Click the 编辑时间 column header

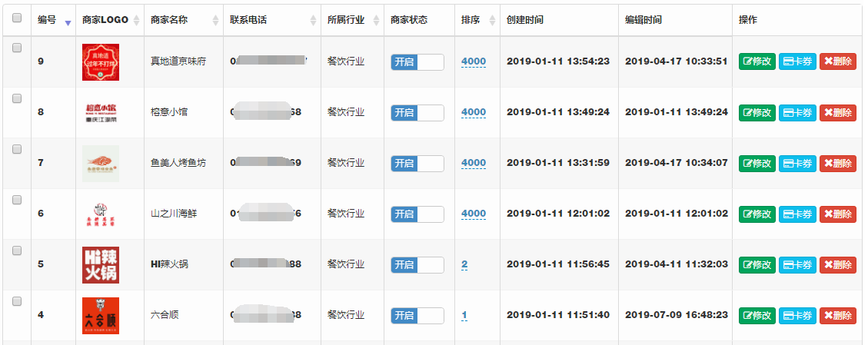pos(644,20)
